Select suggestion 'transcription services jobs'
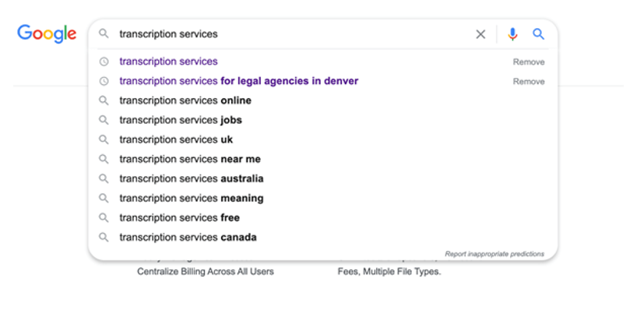This screenshot has height=310, width=644. (181, 120)
